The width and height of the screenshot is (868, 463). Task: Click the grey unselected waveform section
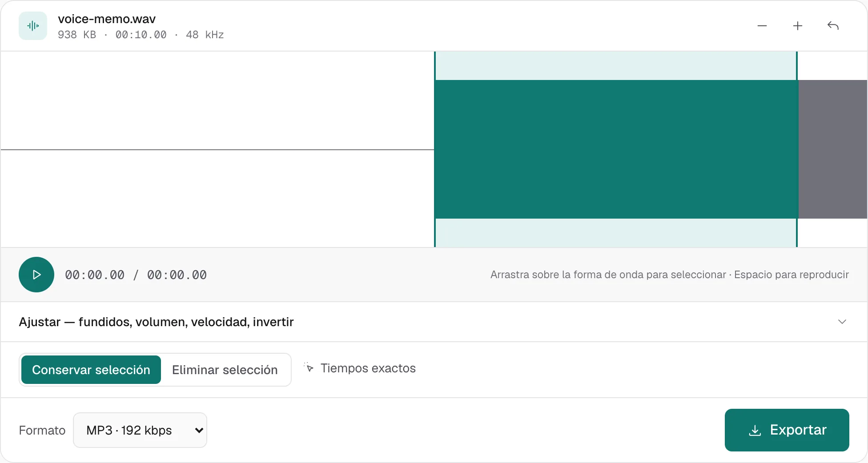833,149
